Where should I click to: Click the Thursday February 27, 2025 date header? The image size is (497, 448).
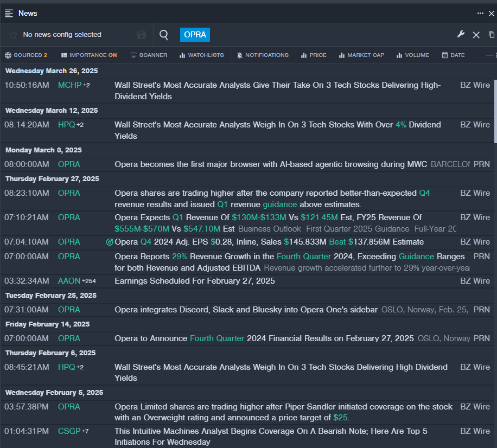[x=52, y=179]
